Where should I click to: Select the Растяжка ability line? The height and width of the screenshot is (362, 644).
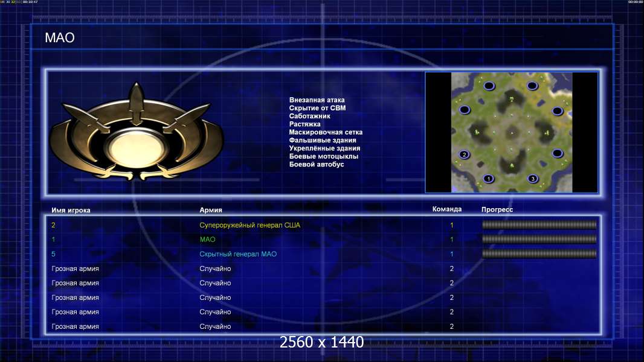304,124
